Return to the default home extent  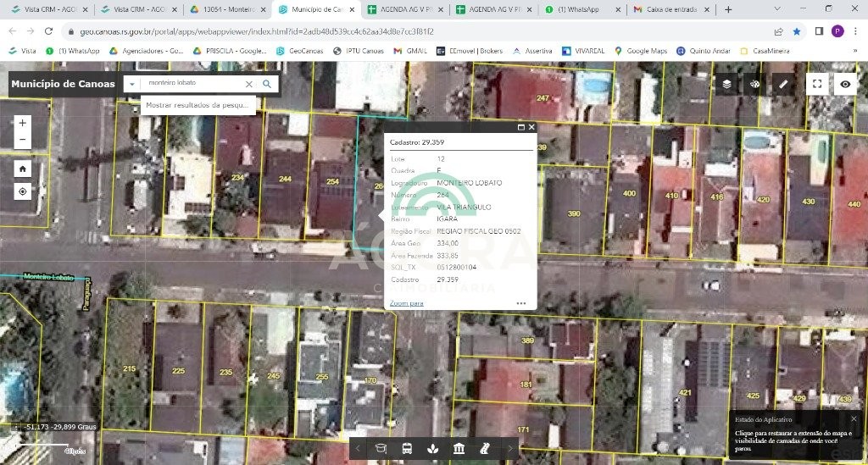(22, 169)
